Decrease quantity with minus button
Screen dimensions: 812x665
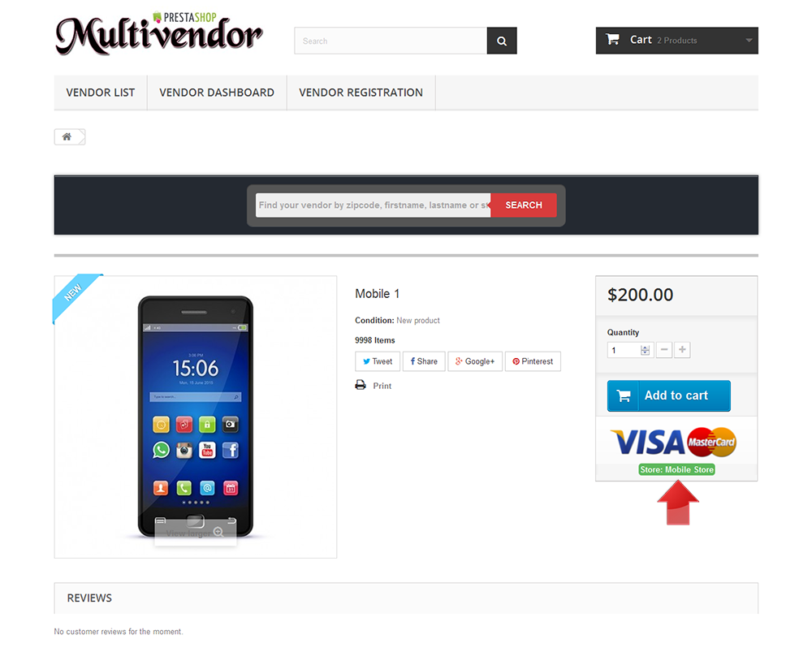coord(664,350)
